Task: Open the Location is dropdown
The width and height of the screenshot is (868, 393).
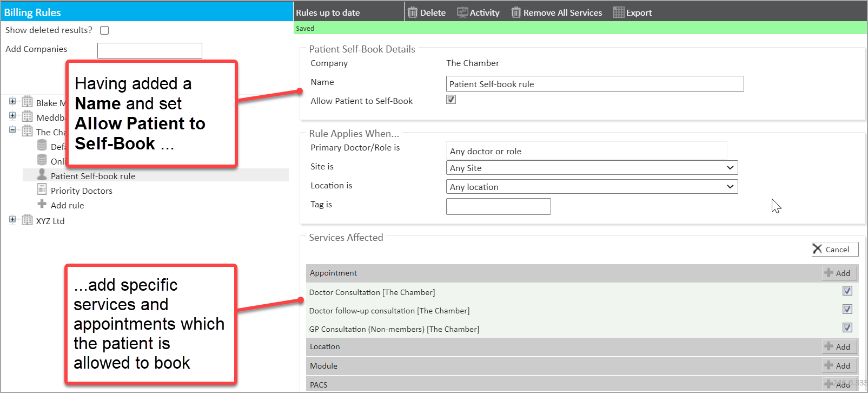Action: pos(592,187)
